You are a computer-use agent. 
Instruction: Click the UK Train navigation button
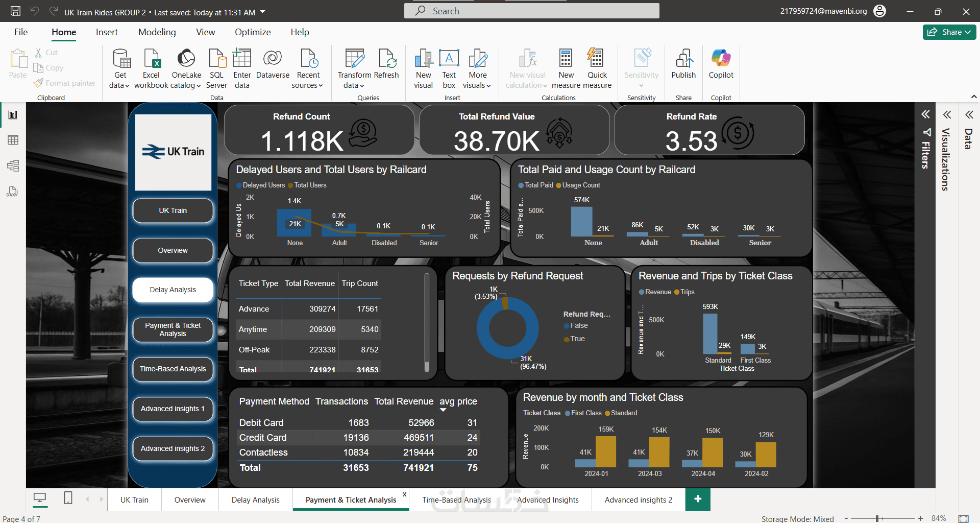tap(173, 210)
